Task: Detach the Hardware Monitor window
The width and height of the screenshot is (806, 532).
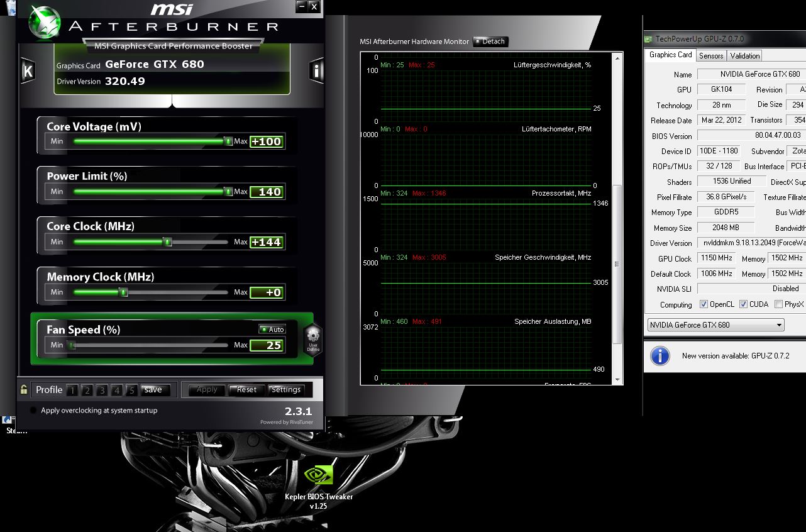Action: point(490,42)
